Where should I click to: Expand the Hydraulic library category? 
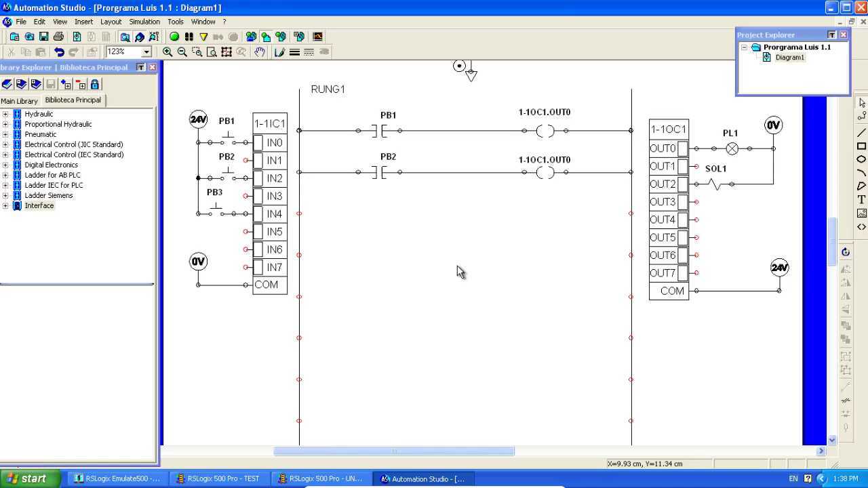(5, 114)
